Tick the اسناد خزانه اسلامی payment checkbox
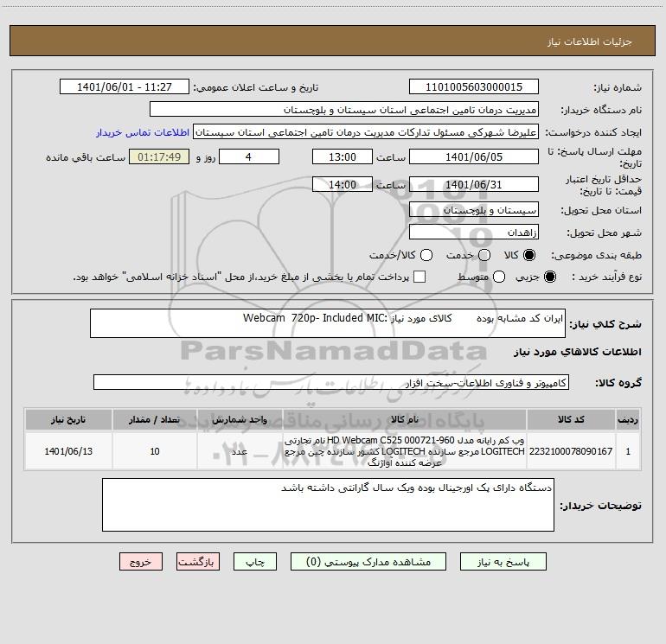666x644 pixels. click(x=419, y=277)
